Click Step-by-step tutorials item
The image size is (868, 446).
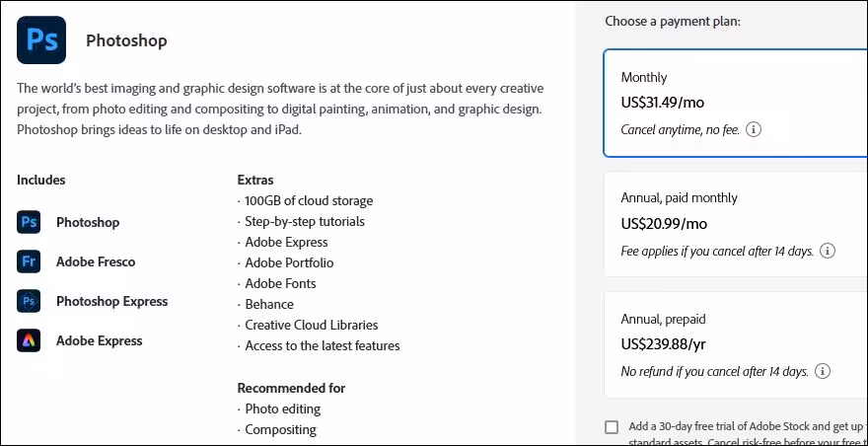pos(305,222)
